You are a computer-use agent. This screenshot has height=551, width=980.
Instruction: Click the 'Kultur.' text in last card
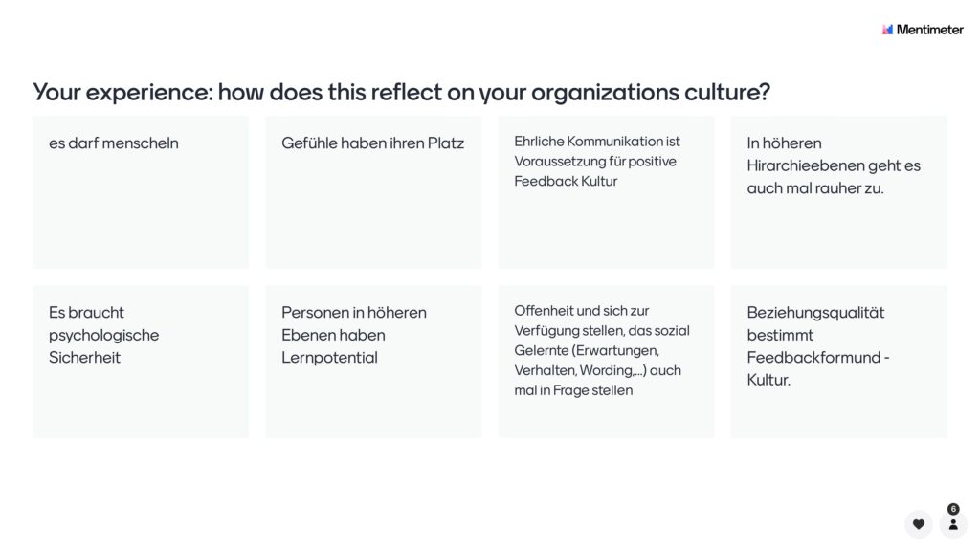click(x=768, y=380)
